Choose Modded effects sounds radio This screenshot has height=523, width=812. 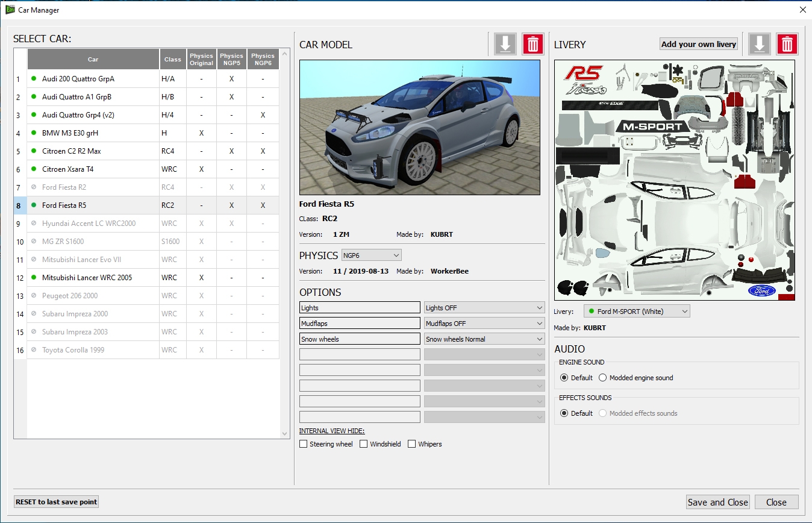tap(603, 413)
